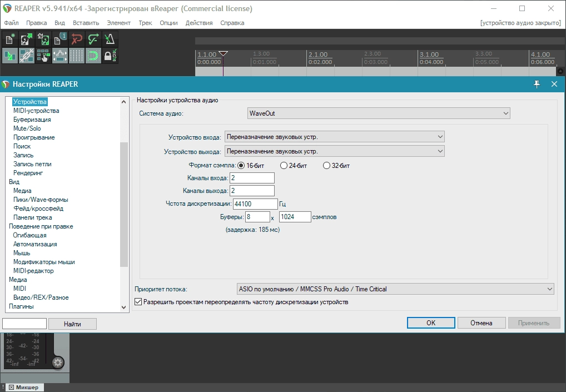Open Project Settings toolbar icon
Screen dimensions: 566x392
pyautogui.click(x=60, y=39)
